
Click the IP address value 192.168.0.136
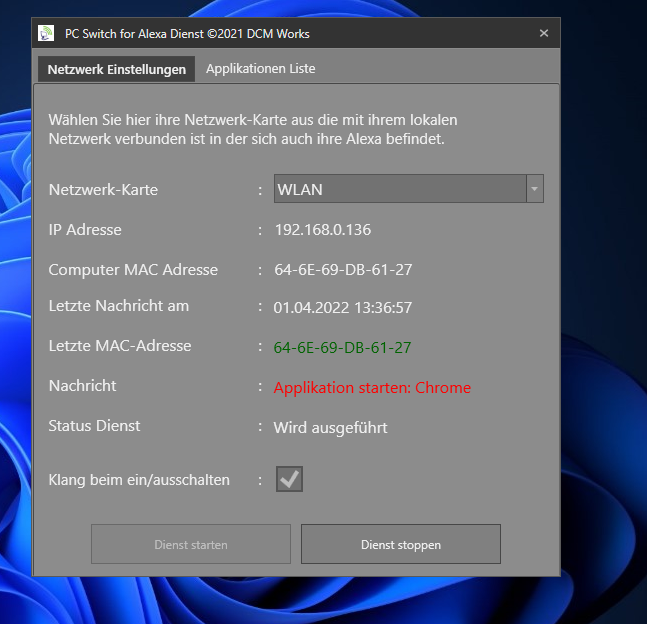click(322, 230)
